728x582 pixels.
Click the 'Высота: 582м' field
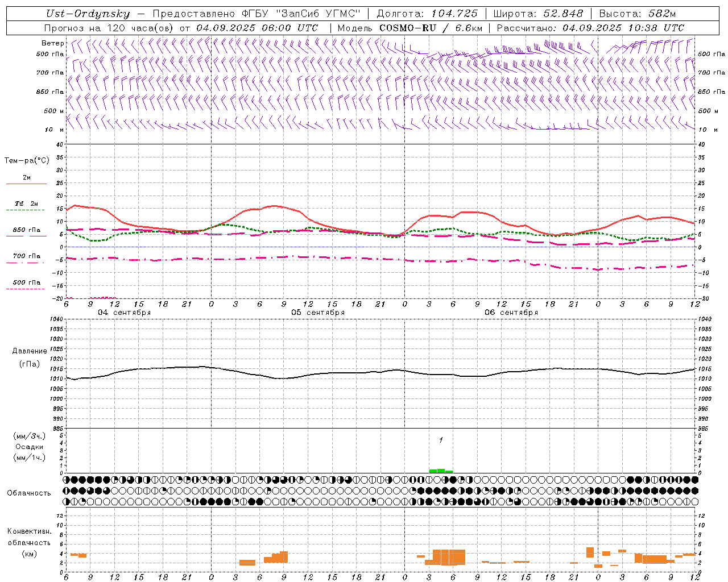click(638, 14)
